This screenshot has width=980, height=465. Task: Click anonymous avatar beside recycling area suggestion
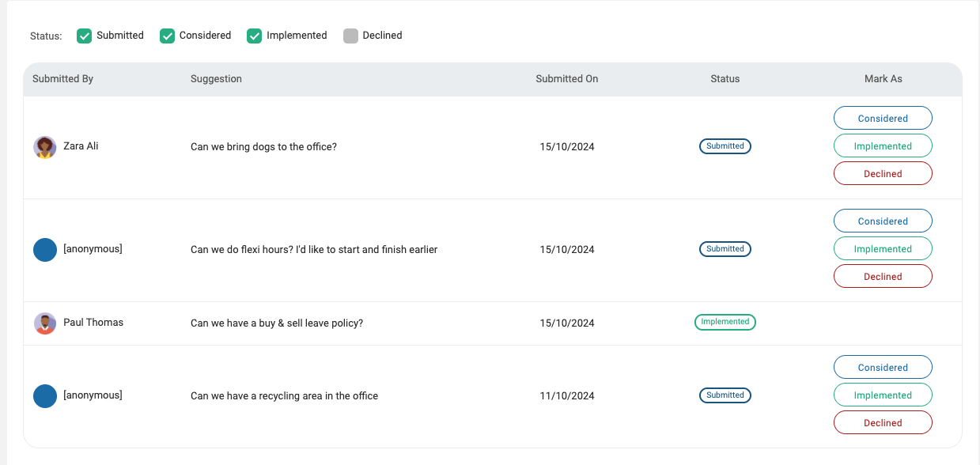click(x=45, y=396)
